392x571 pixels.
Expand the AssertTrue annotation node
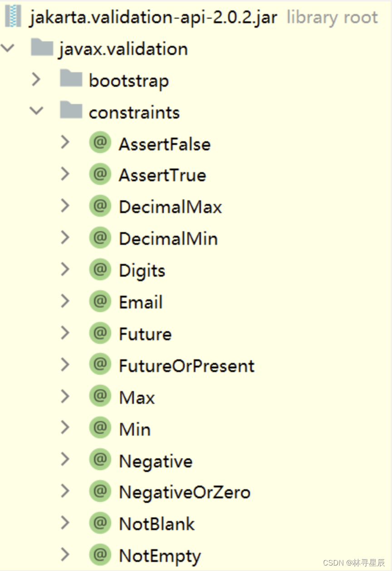tap(65, 174)
